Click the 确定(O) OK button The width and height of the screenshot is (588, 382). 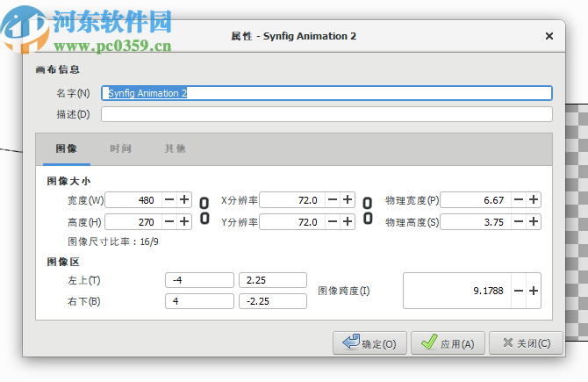click(369, 343)
